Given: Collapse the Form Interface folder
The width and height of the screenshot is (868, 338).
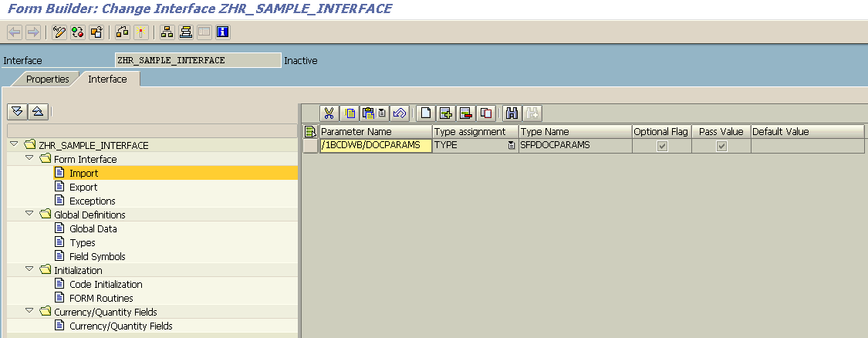Looking at the screenshot, I should pos(30,159).
